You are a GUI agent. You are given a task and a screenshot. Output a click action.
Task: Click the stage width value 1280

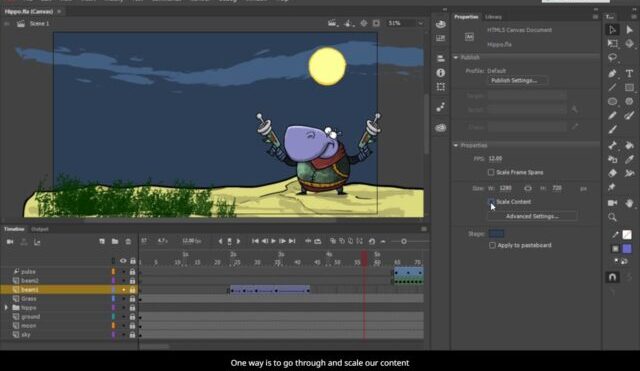pyautogui.click(x=505, y=188)
